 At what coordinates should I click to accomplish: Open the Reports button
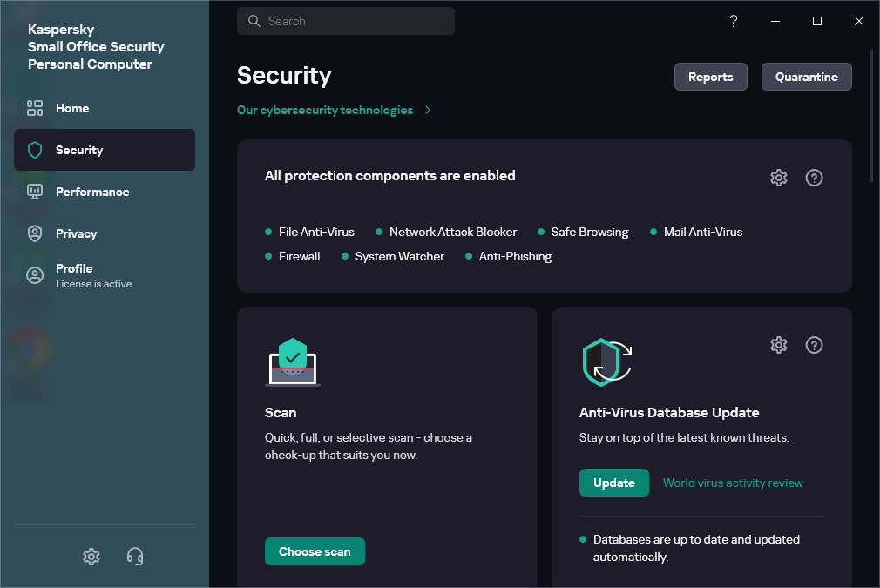point(710,77)
